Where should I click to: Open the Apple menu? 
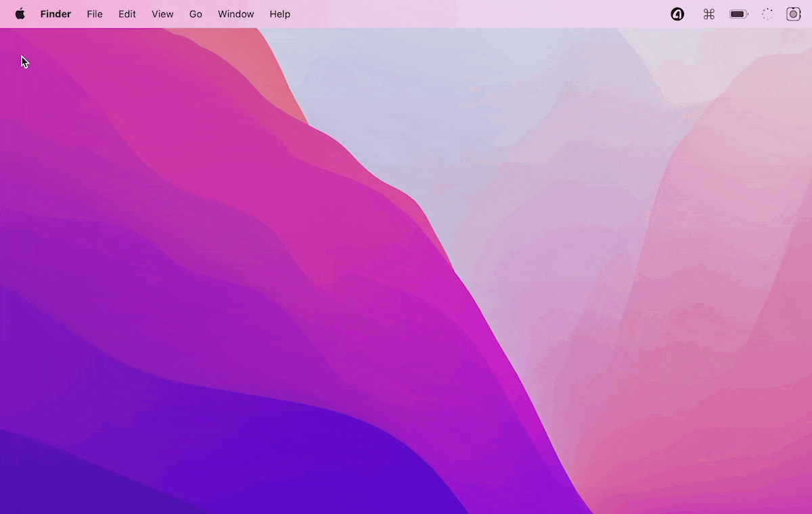[x=20, y=14]
